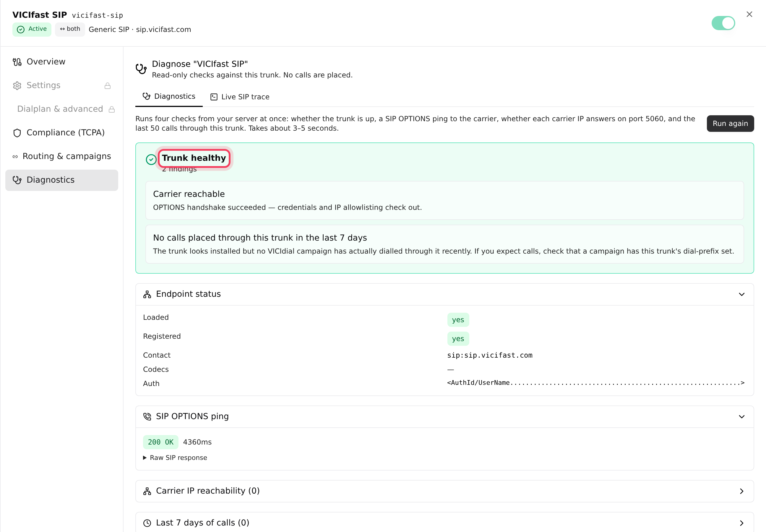Close the trunk details panel
This screenshot has height=532, width=766.
[749, 14]
